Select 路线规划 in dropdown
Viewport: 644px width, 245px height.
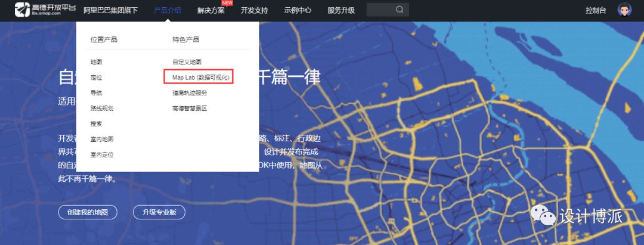point(102,108)
